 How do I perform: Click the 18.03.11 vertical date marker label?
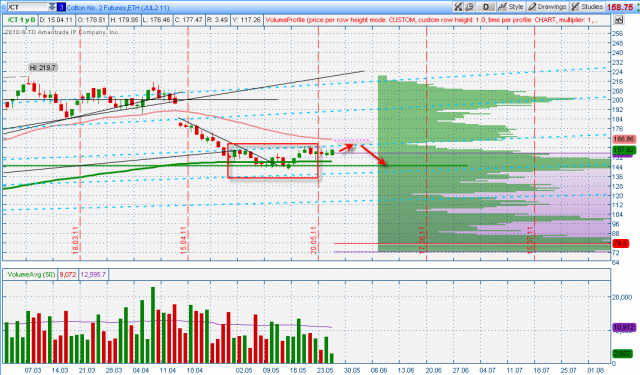pyautogui.click(x=75, y=240)
